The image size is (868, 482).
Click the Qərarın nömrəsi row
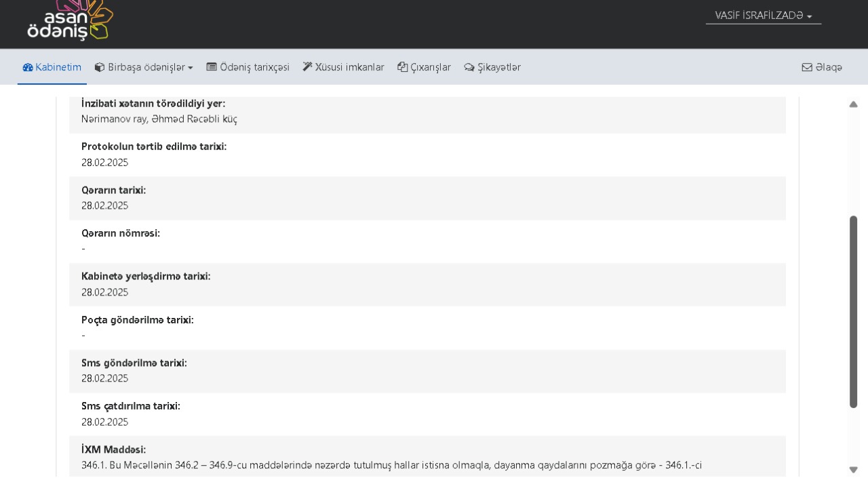(427, 241)
